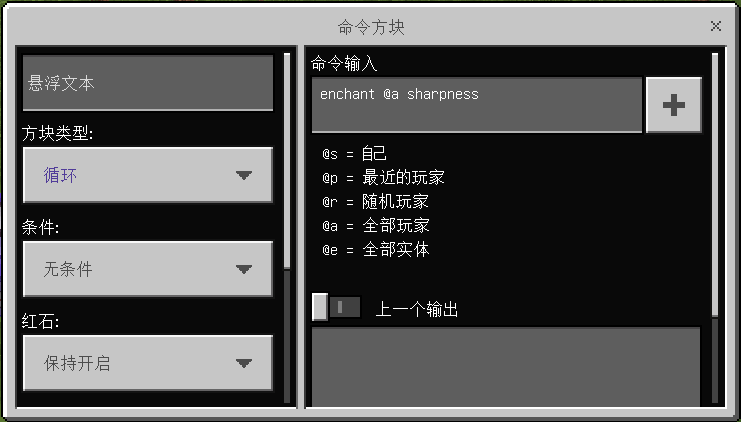
Task: Click the previous output text area
Action: tap(506, 367)
